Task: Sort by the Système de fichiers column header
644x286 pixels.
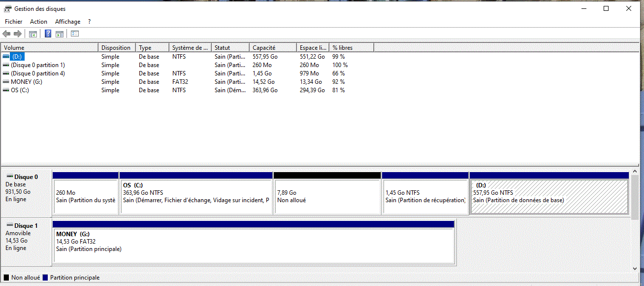Action: [190, 48]
